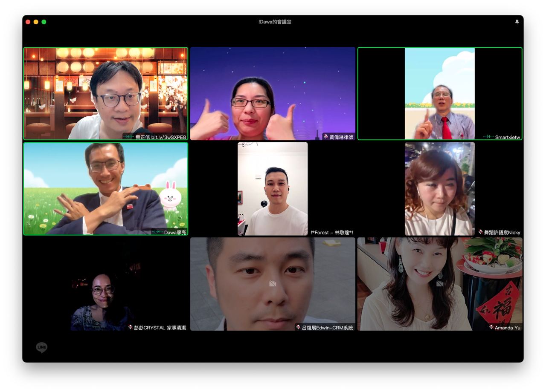The width and height of the screenshot is (546, 392).
Task: Click muted mic icon beside 黃偉琳律師
Action: [x=326, y=137]
